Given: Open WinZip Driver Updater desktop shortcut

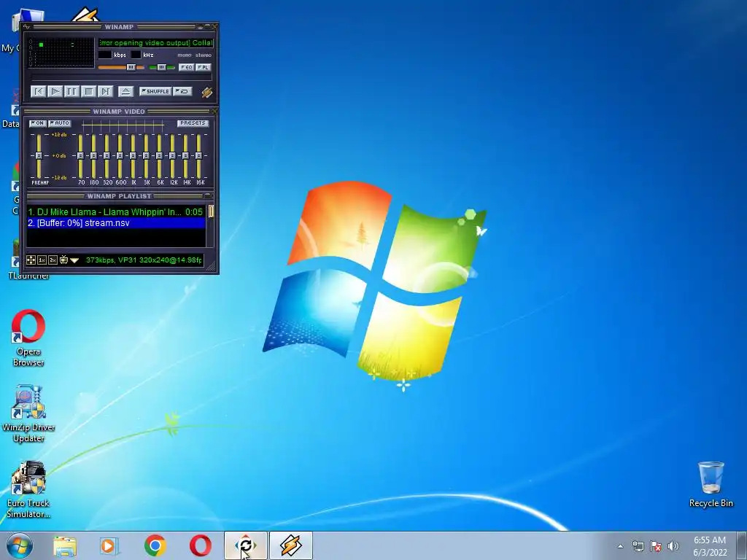Looking at the screenshot, I should pyautogui.click(x=28, y=414).
